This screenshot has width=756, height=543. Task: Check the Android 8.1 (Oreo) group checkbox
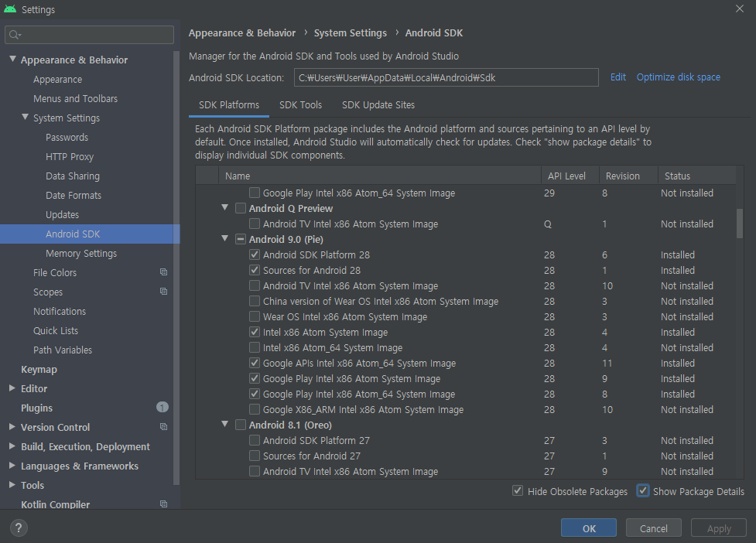tap(241, 425)
